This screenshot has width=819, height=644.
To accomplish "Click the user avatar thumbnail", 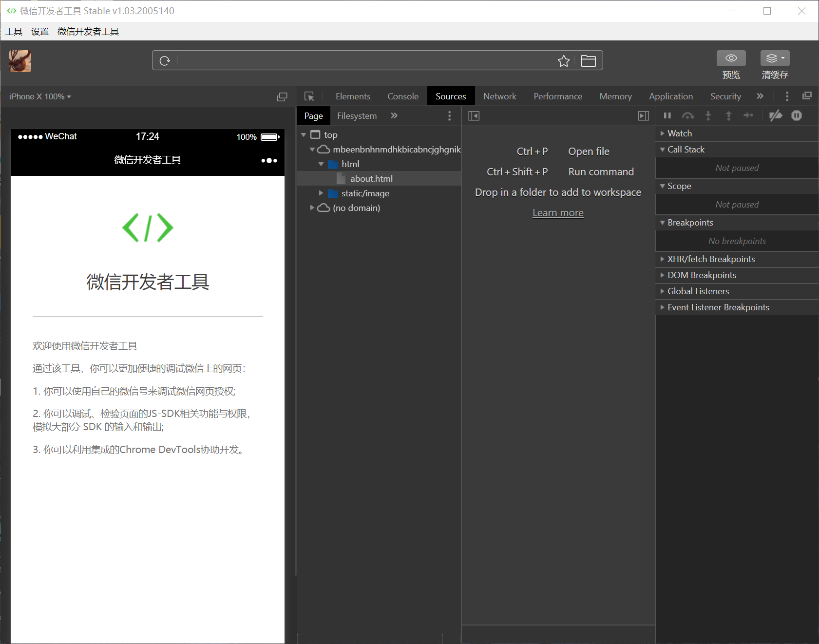I will (20, 61).
